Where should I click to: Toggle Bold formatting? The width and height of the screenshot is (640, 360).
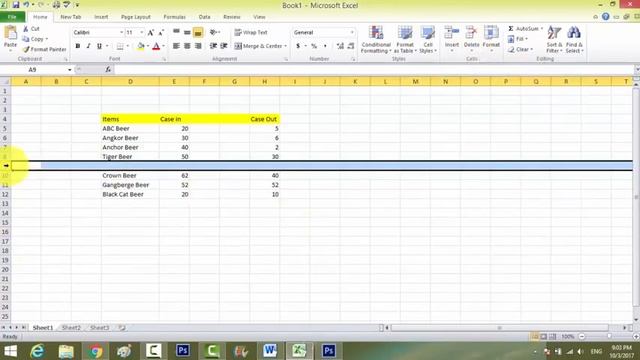pos(78,46)
